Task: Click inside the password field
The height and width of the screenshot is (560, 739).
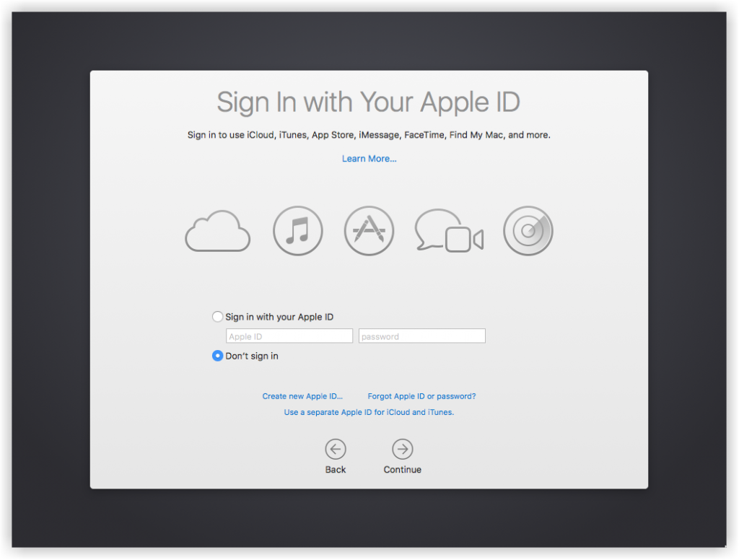Action: pos(421,336)
